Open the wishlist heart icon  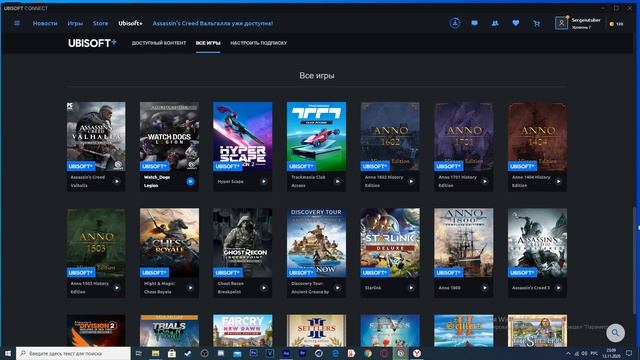coord(516,23)
